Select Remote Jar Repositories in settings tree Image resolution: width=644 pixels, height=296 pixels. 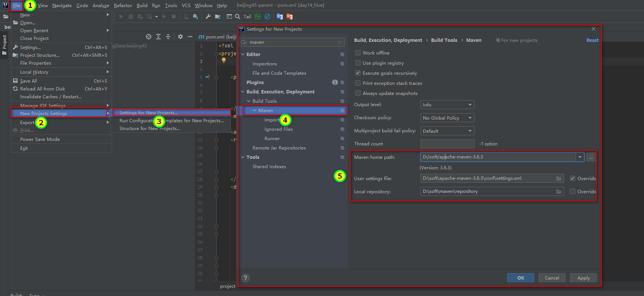pos(279,148)
